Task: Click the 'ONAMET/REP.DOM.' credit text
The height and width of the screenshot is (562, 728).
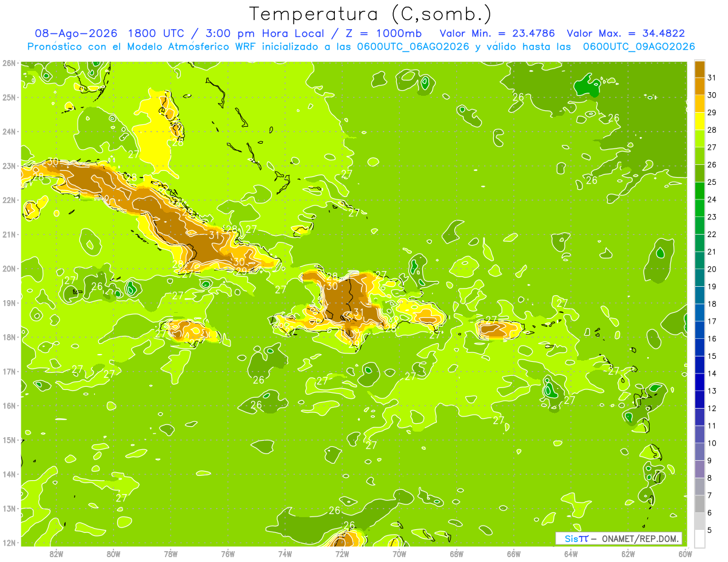Action: coord(641,538)
